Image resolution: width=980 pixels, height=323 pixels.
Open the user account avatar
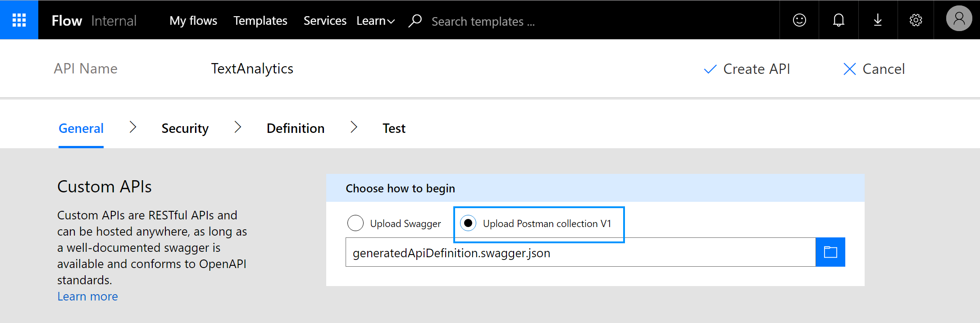pyautogui.click(x=959, y=19)
